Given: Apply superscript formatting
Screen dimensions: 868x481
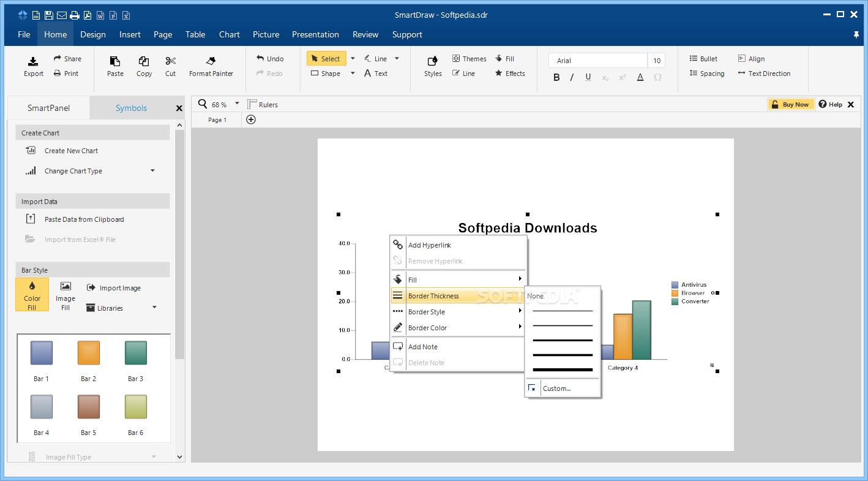Looking at the screenshot, I should (623, 77).
